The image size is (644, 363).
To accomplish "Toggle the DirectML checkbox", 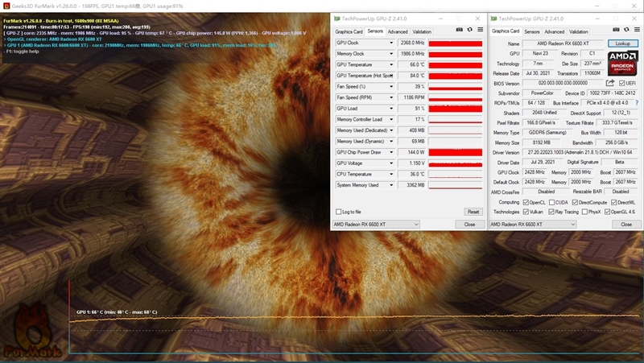I will pyautogui.click(x=613, y=203).
